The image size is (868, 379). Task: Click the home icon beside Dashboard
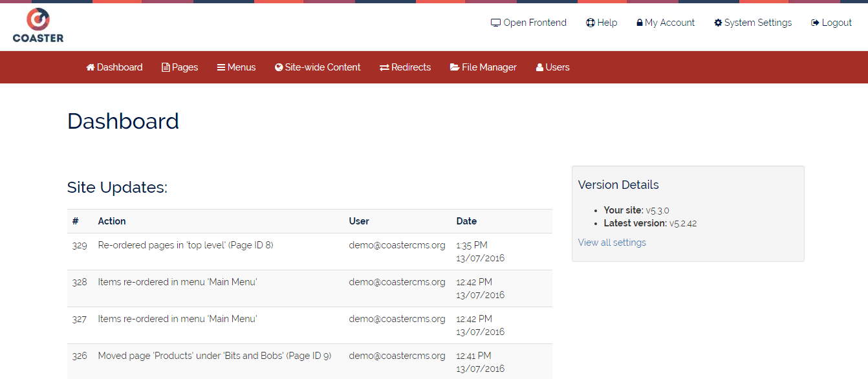pyautogui.click(x=91, y=67)
